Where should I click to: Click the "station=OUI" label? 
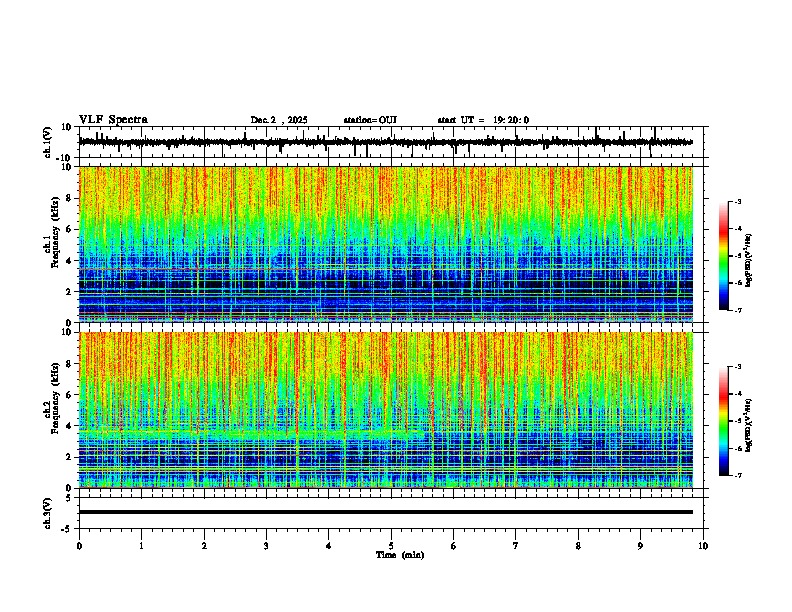point(370,120)
